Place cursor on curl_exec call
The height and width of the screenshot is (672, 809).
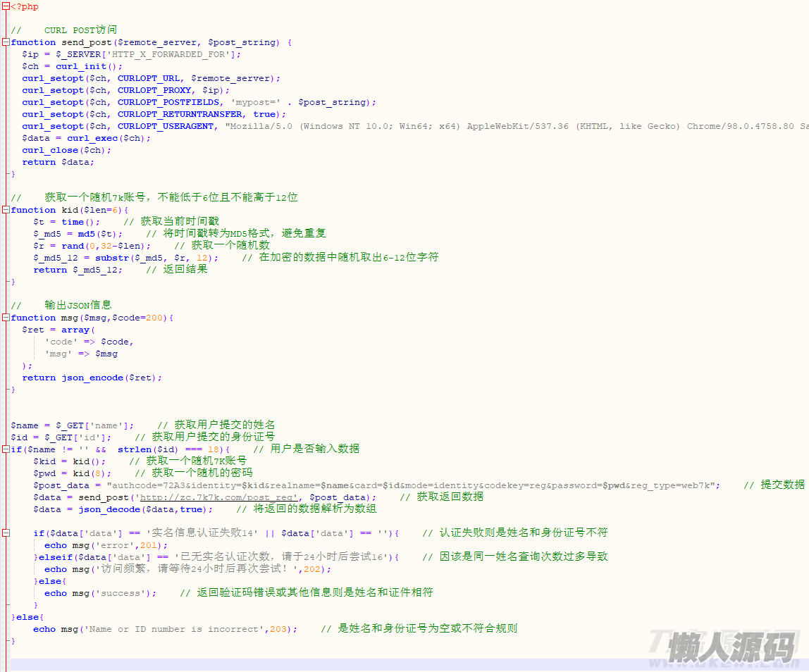point(92,138)
